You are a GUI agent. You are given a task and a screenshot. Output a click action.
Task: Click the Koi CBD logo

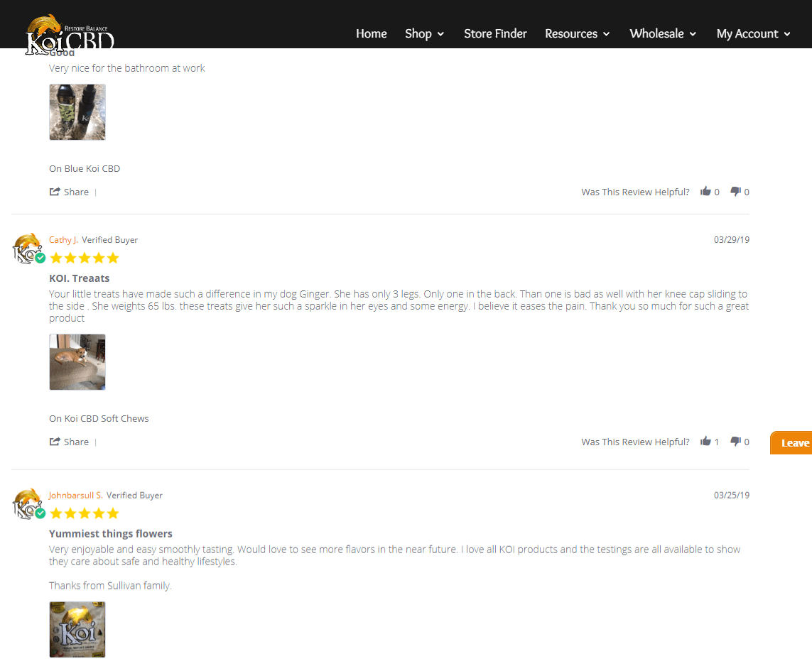pyautogui.click(x=70, y=35)
